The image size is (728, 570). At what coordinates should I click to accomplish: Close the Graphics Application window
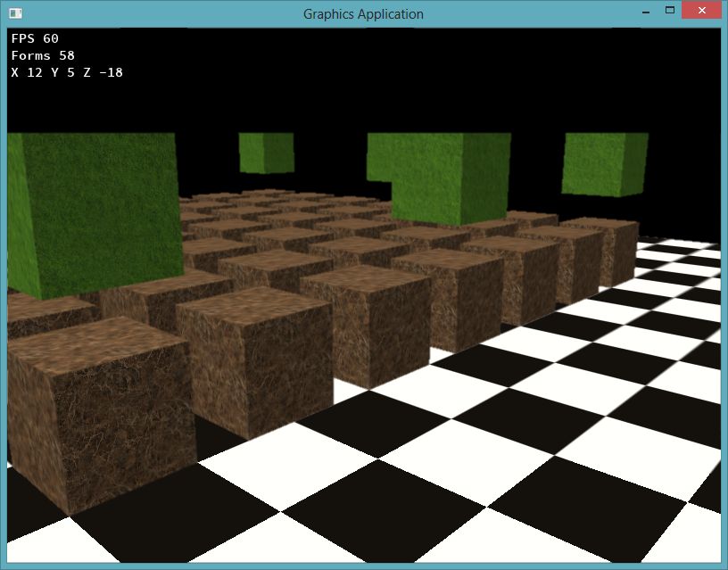pos(701,10)
